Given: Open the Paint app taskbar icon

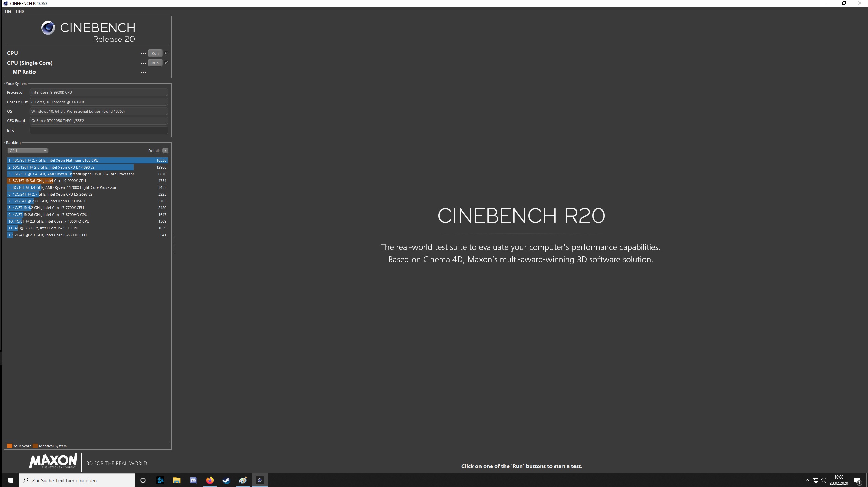Looking at the screenshot, I should click(243, 480).
